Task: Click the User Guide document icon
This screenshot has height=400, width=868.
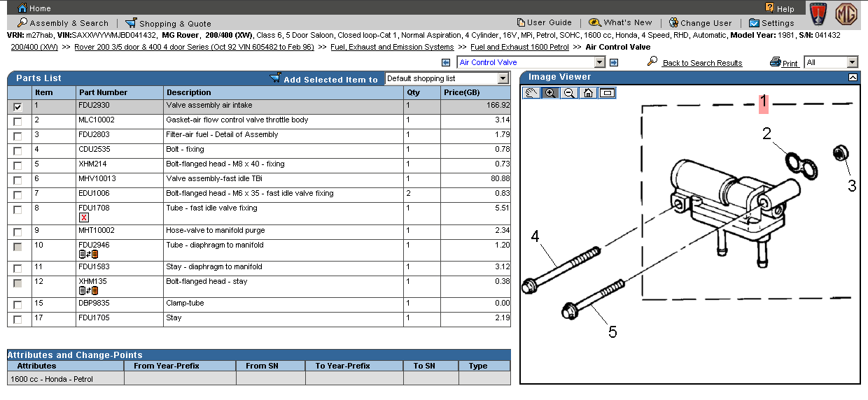Action: click(521, 23)
